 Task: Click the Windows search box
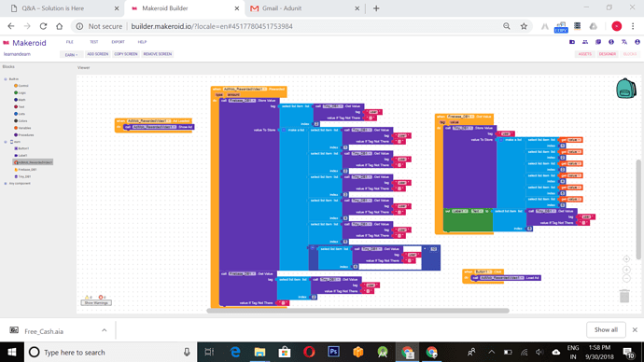(111, 352)
